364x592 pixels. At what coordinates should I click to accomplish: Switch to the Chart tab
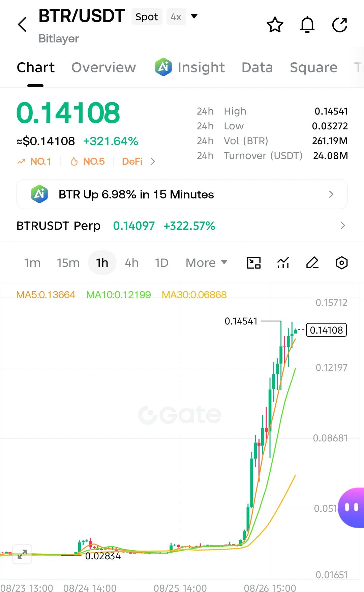36,67
